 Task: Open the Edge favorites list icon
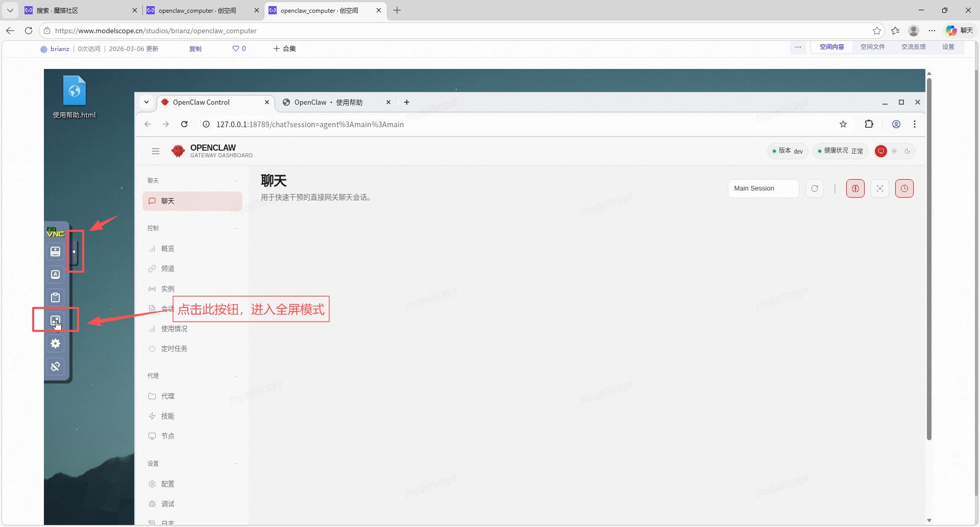coord(895,31)
